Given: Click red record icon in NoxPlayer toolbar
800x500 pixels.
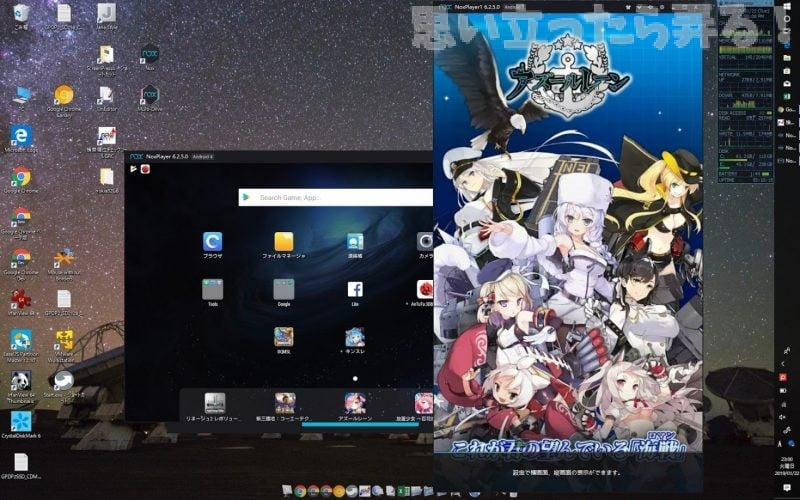Looking at the screenshot, I should 145,168.
